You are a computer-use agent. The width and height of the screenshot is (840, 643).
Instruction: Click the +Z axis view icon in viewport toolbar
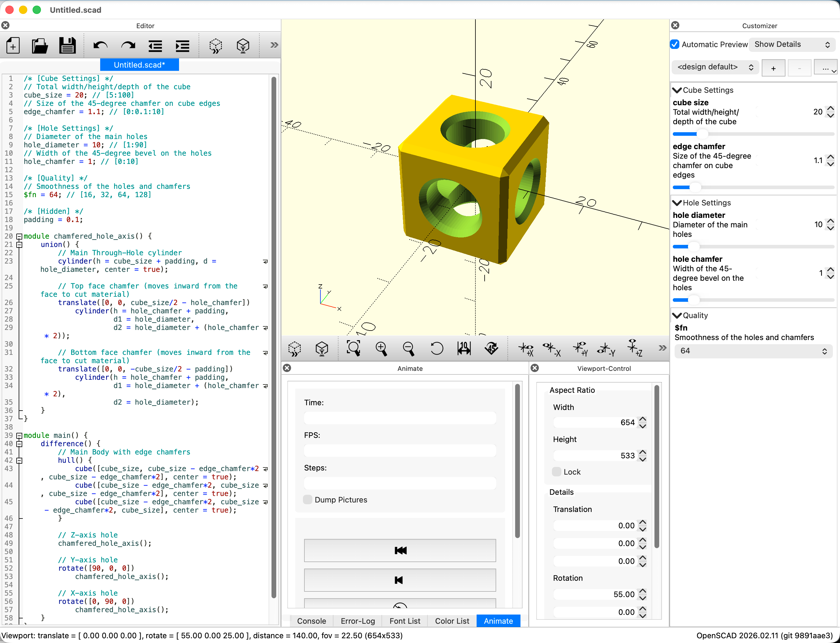tap(634, 348)
